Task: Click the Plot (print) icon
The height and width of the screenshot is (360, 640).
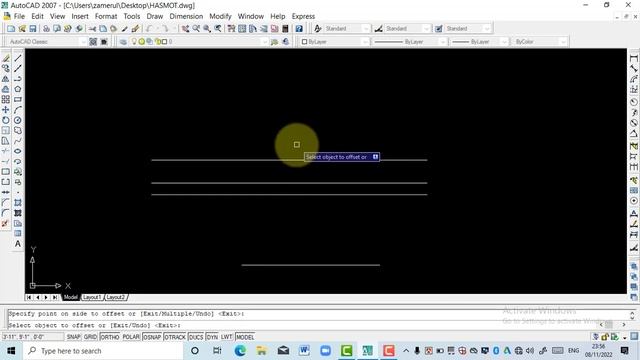Action: [x=47, y=29]
